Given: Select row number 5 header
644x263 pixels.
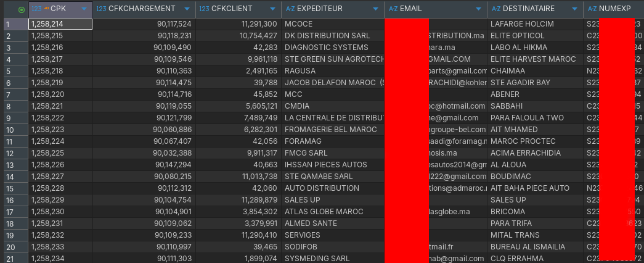Looking at the screenshot, I should pos(15,71).
